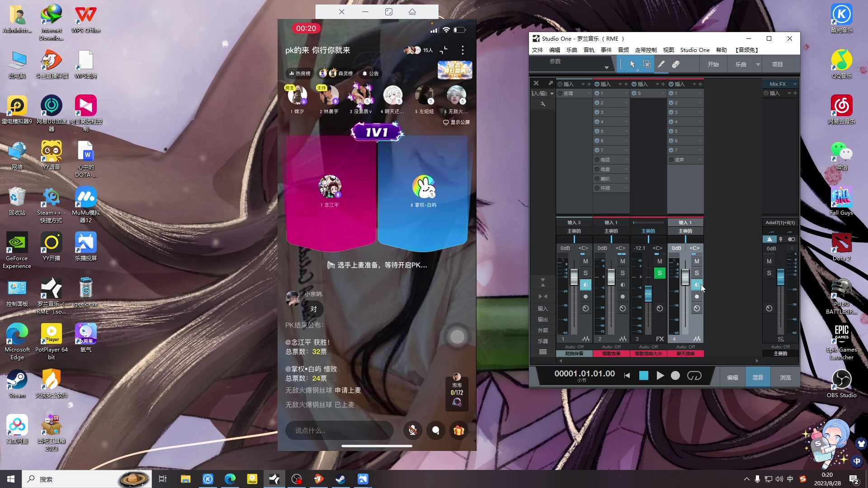Click stop button in Studio One transport
The image size is (868, 488).
coord(644,375)
